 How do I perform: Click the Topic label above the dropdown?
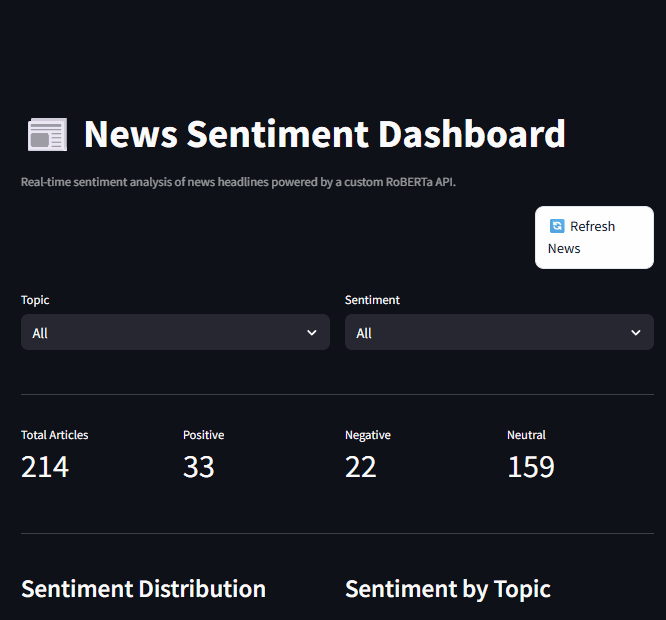(x=35, y=300)
